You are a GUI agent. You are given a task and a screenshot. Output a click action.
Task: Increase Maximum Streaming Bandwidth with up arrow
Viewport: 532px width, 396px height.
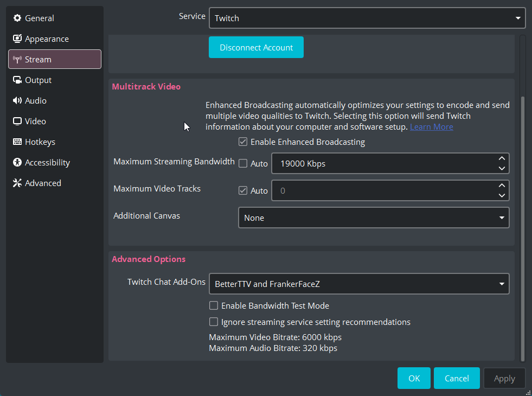[502, 158]
